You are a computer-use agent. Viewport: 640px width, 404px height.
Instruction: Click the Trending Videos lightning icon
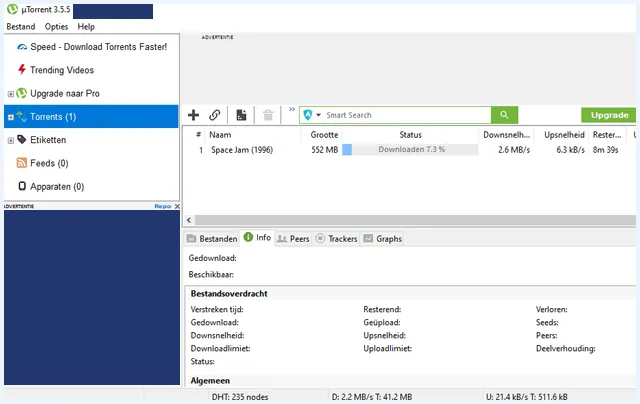pos(22,69)
